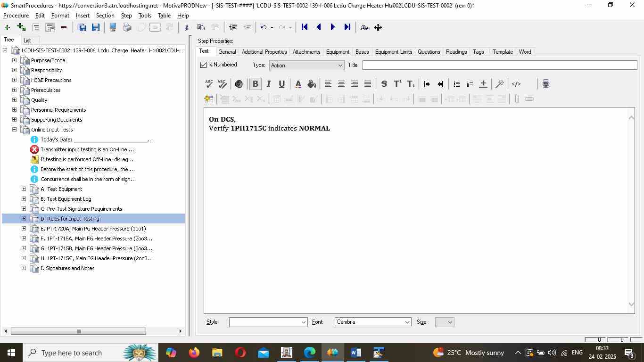This screenshot has width=644, height=362.
Task: Center align the text
Action: tap(341, 84)
